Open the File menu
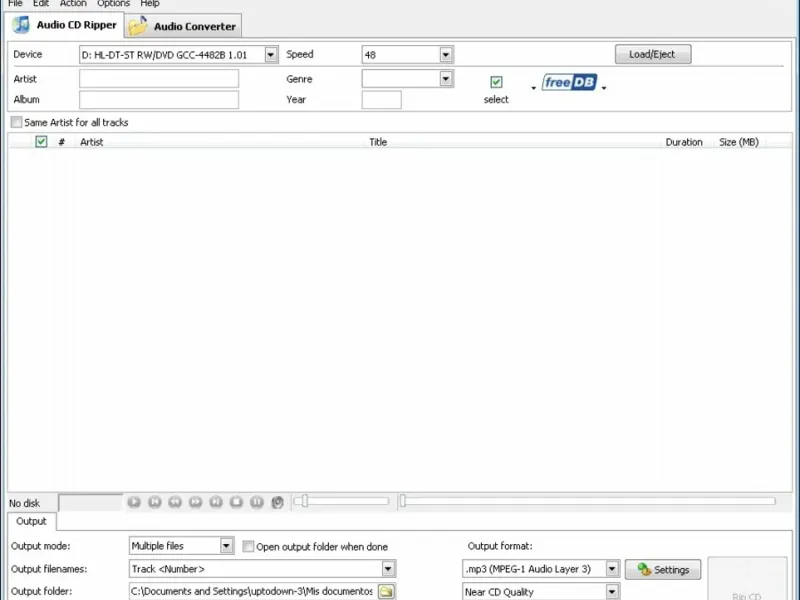Image resolution: width=800 pixels, height=600 pixels. click(15, 4)
